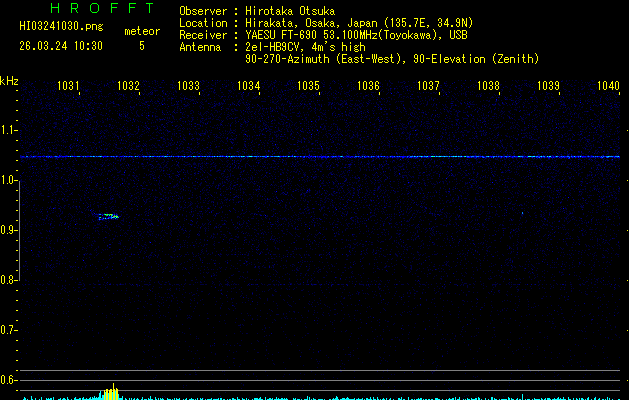This screenshot has width=629, height=400.
Task: Click frequency axis label 1.0
Action: 8,180
